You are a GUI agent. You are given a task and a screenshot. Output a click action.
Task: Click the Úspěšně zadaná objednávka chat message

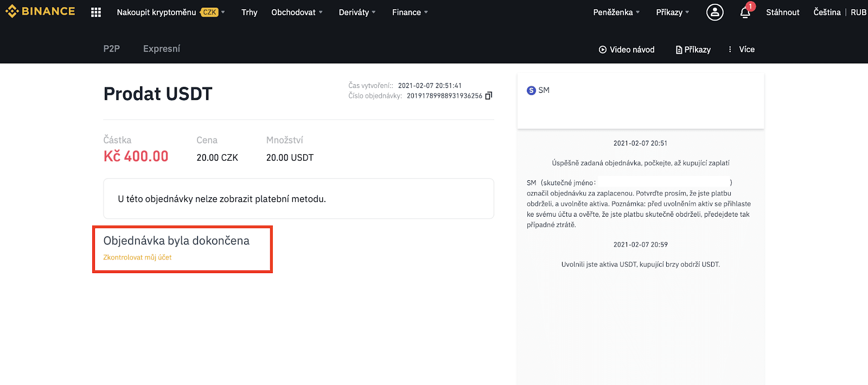point(641,163)
